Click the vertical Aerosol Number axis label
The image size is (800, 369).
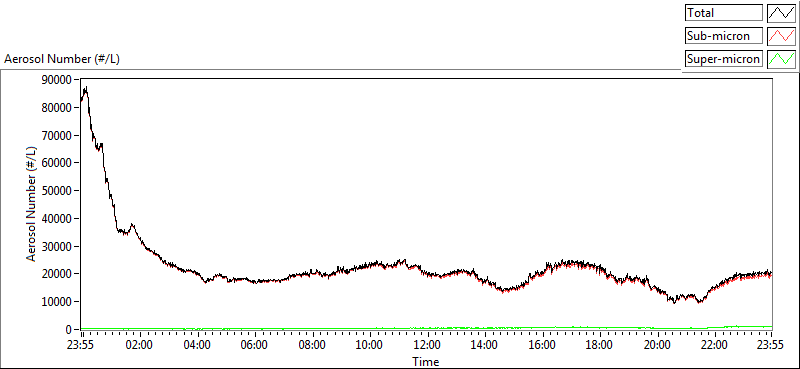click(32, 204)
